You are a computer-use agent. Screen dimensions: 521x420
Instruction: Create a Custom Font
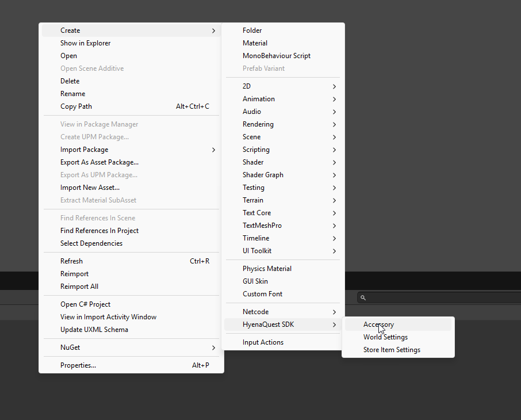coord(283,293)
